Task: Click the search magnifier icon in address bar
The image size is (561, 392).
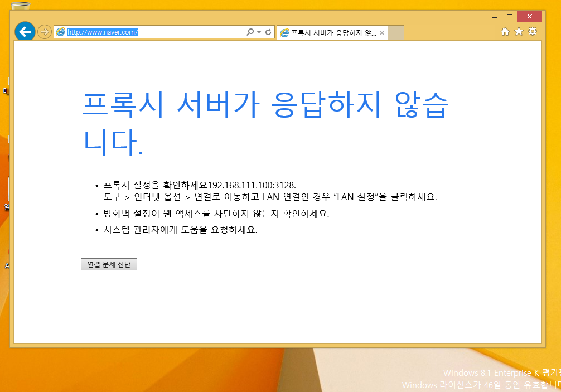Action: (250, 32)
